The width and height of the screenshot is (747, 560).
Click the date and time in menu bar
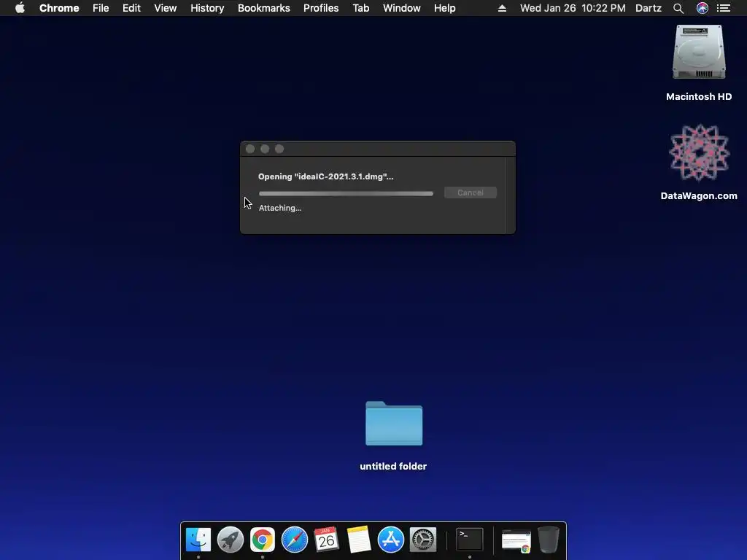pos(573,8)
